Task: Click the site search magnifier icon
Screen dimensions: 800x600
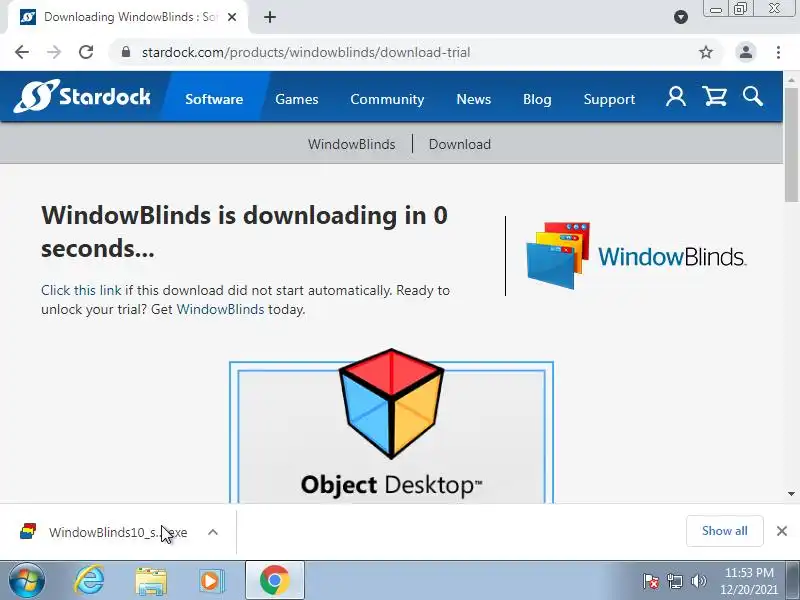Action: [x=753, y=96]
